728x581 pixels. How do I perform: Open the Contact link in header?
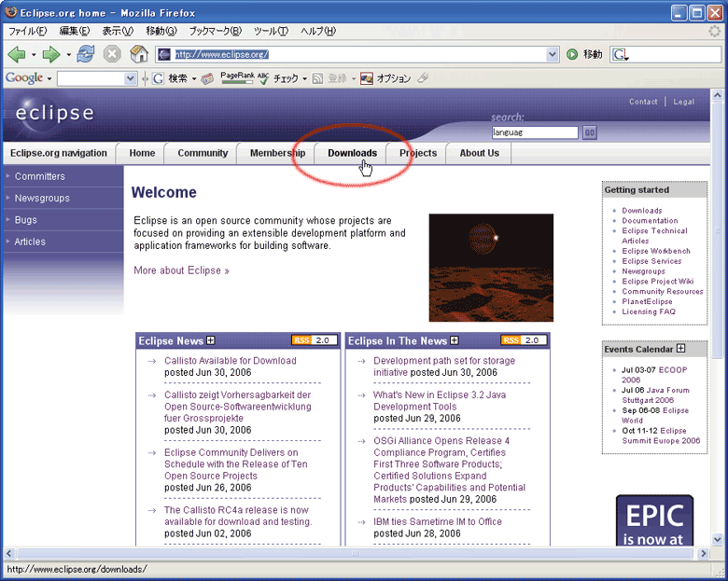pos(643,102)
